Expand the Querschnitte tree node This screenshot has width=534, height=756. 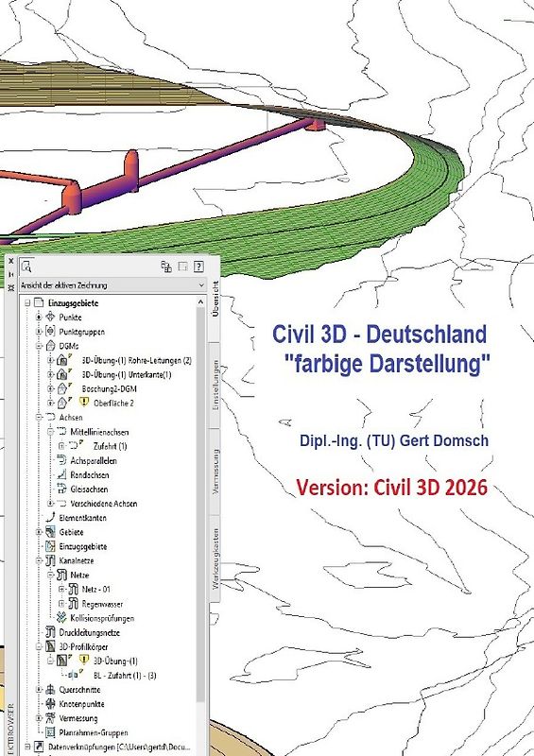click(39, 690)
